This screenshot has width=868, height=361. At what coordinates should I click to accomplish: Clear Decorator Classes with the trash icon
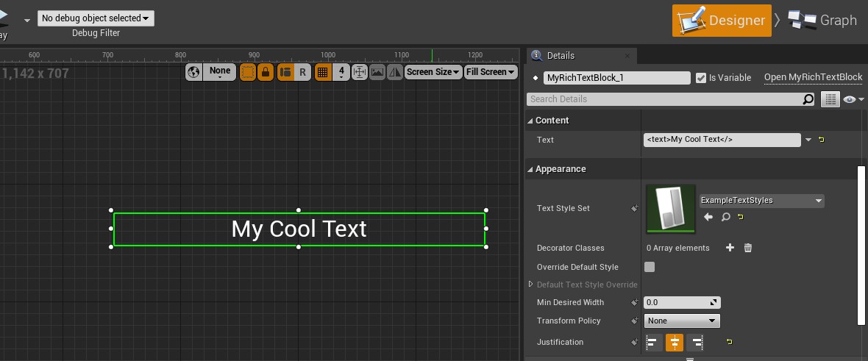[x=748, y=248]
